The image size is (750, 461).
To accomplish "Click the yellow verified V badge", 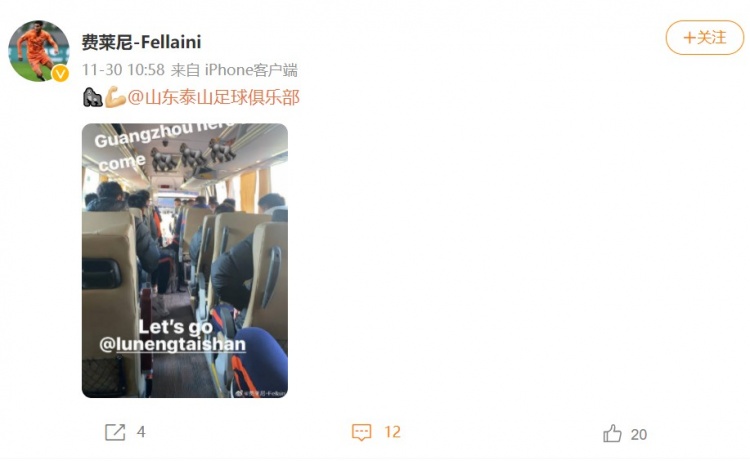I will point(60,74).
